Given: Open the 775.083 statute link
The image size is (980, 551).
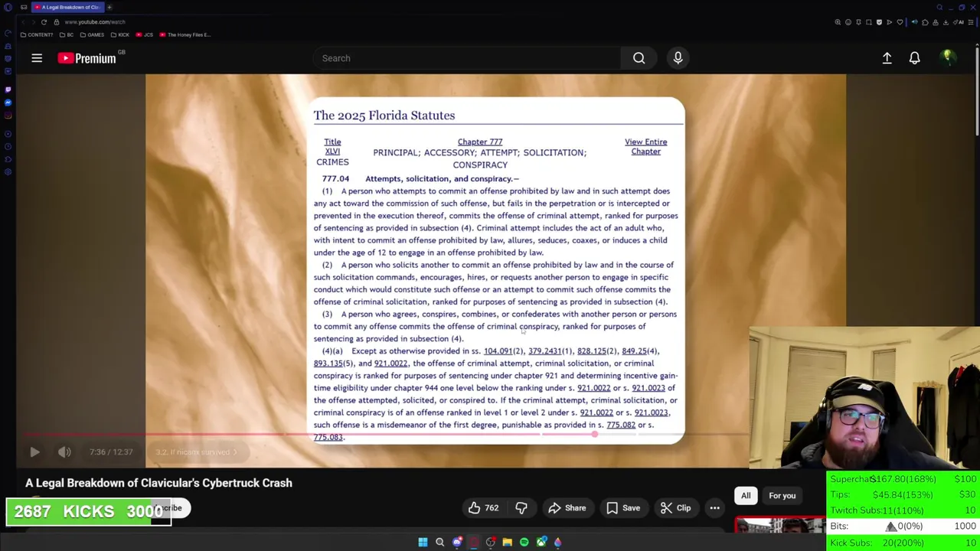Looking at the screenshot, I should [328, 437].
